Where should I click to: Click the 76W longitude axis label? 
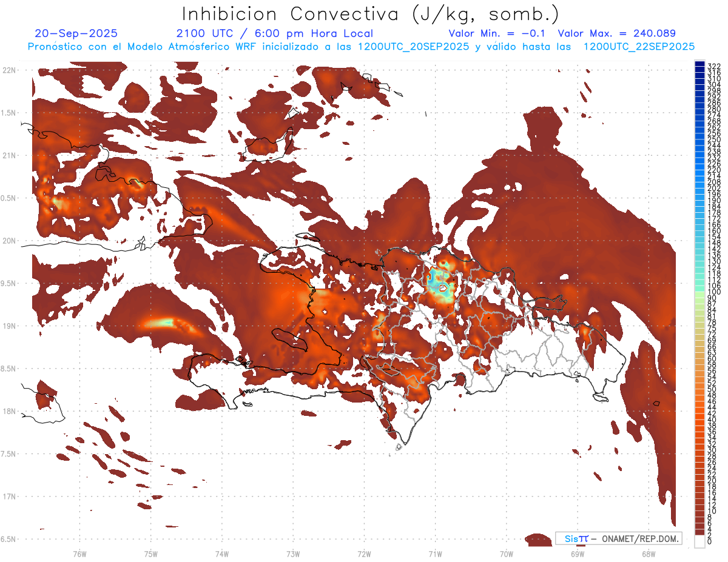(79, 554)
